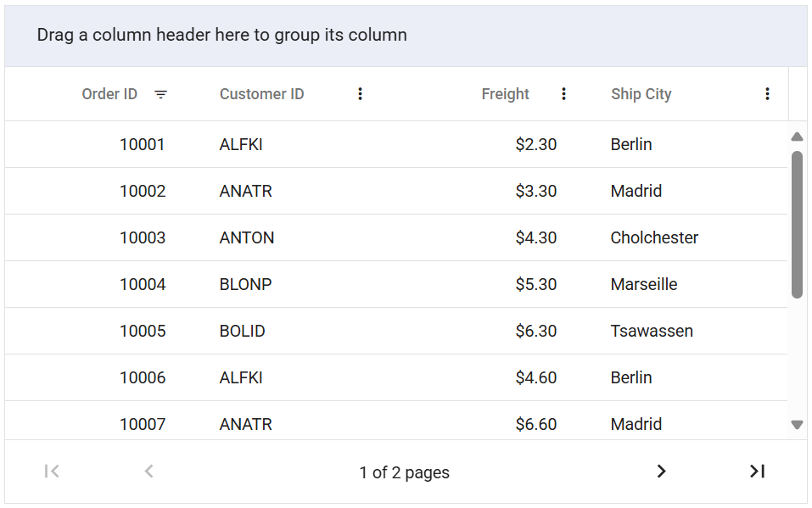This screenshot has height=508, width=812.
Task: Click the $6.60 freight cell
Action: click(x=536, y=423)
